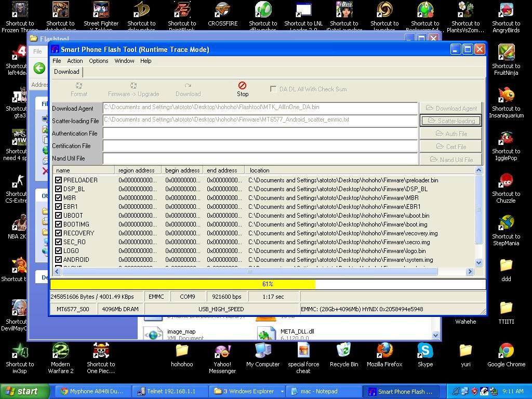Open CROSSFIRE desktop shortcut
Viewport: 532px width, 399px height.
[222, 10]
